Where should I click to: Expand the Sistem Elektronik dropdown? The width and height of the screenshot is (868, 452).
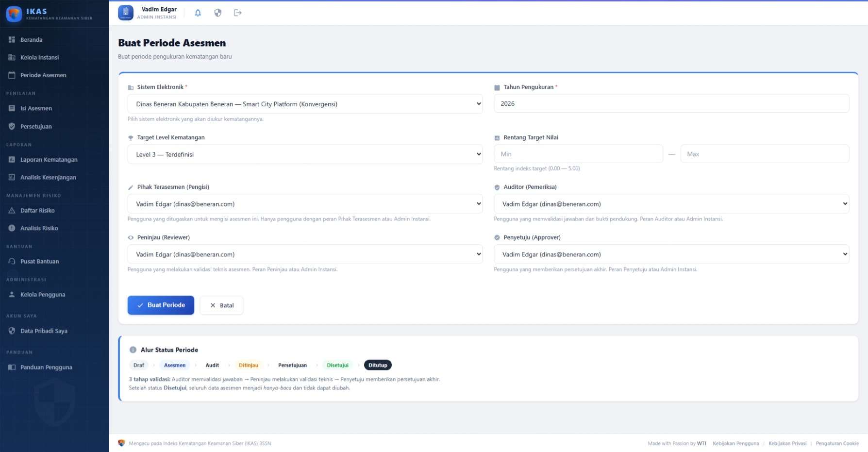click(x=305, y=104)
